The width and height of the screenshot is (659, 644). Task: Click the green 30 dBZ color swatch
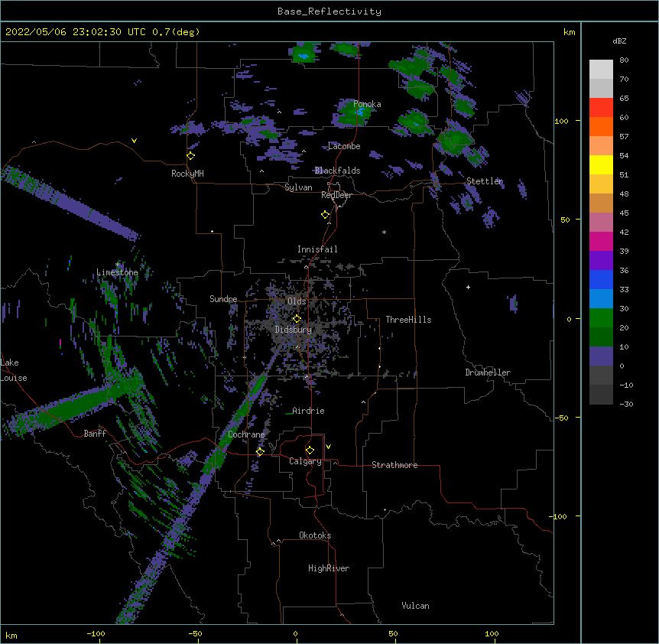point(601,318)
